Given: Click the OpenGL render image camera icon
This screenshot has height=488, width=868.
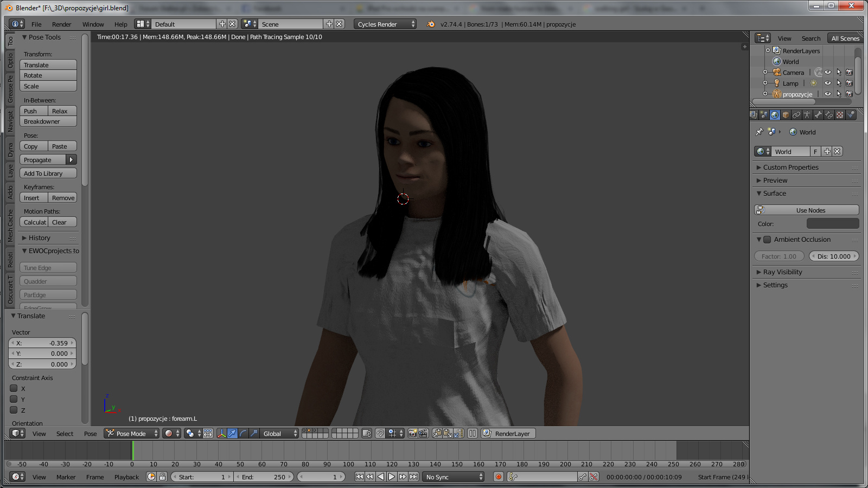Looking at the screenshot, I should (x=413, y=434).
